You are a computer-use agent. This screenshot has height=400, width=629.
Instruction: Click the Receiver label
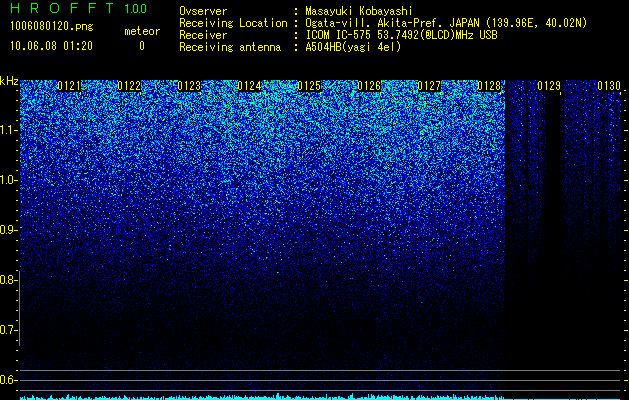(203, 35)
